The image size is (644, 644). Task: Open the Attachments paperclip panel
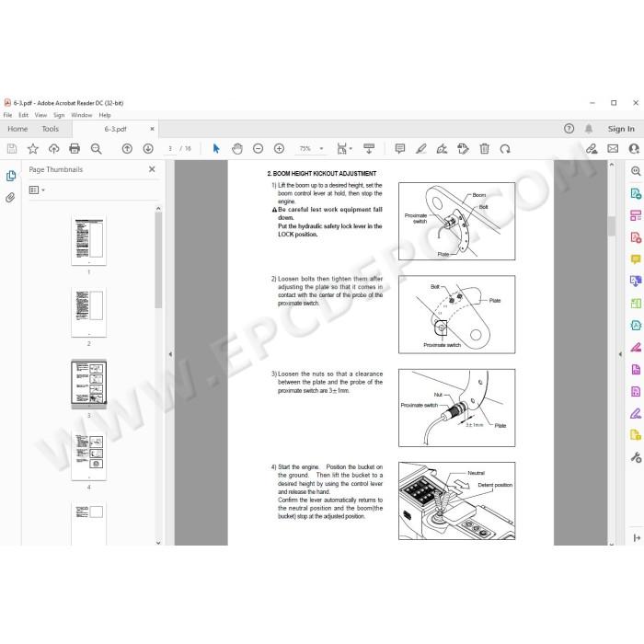(x=11, y=198)
